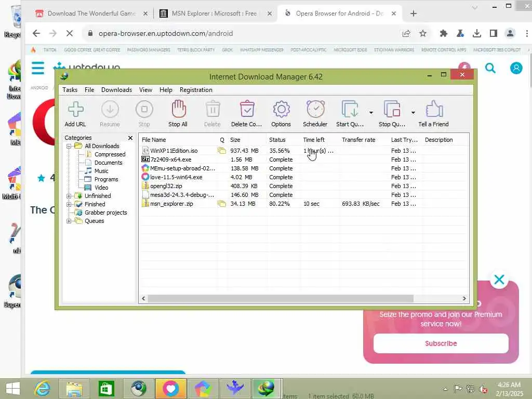Viewport: 532px width, 399px height.
Task: Open the Chrome extensions puzzle icon
Action: 443,33
